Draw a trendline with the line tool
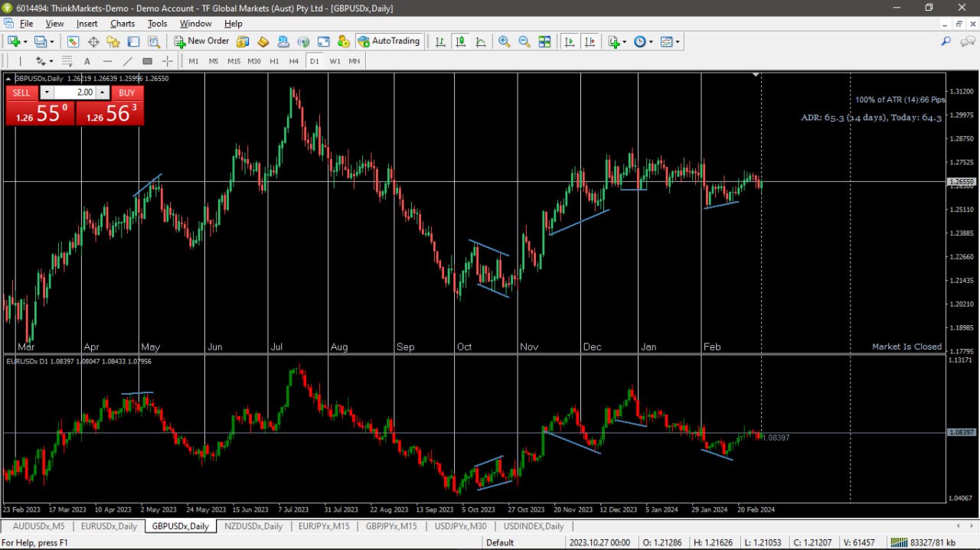This screenshot has width=980, height=550. point(128,61)
